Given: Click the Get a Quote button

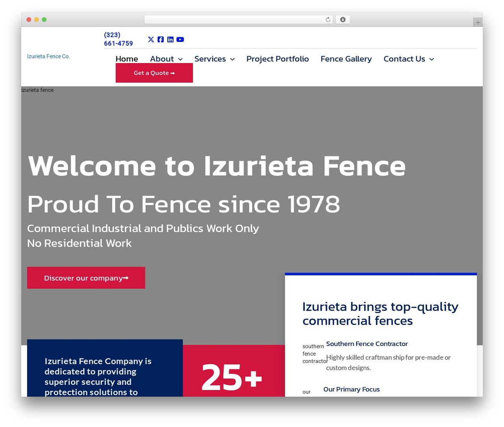Looking at the screenshot, I should tap(154, 73).
